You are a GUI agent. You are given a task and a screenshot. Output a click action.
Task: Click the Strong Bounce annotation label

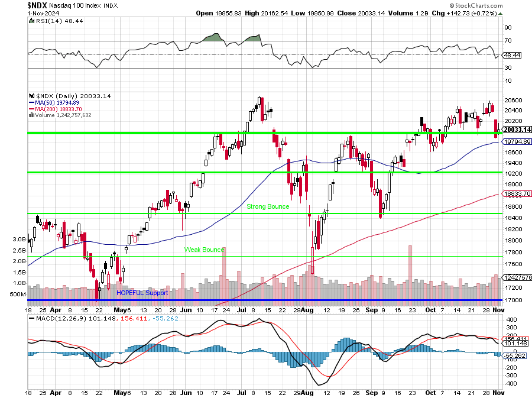(268, 207)
